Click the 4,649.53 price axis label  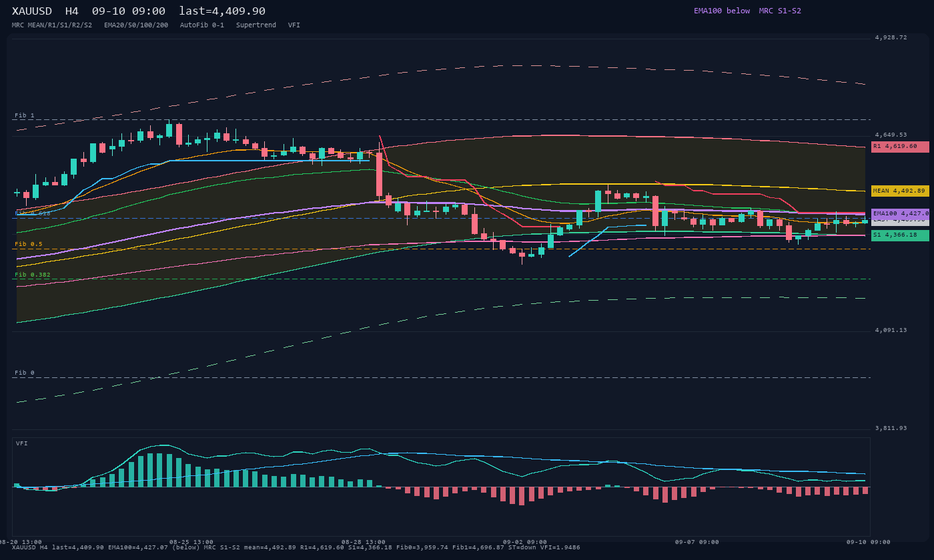[891, 135]
